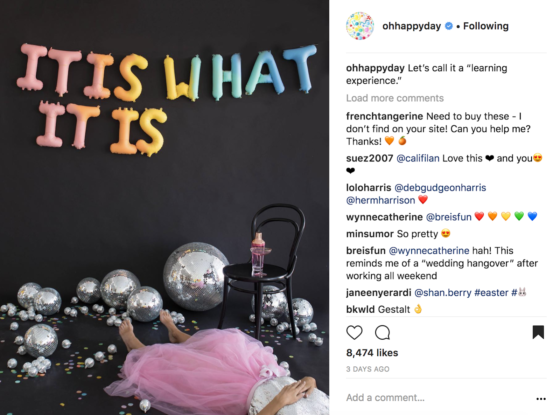Visit frenchtangerine commenter profile
Image resolution: width=560 pixels, height=415 pixels.
tap(384, 116)
